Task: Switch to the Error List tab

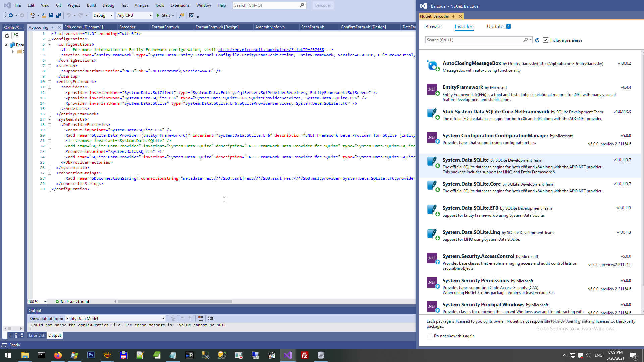Action: (36, 335)
